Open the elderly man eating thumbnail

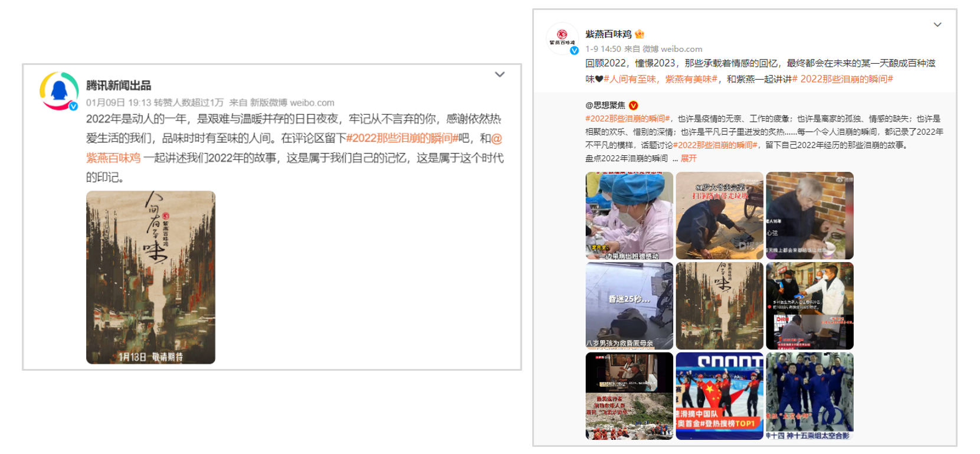809,215
